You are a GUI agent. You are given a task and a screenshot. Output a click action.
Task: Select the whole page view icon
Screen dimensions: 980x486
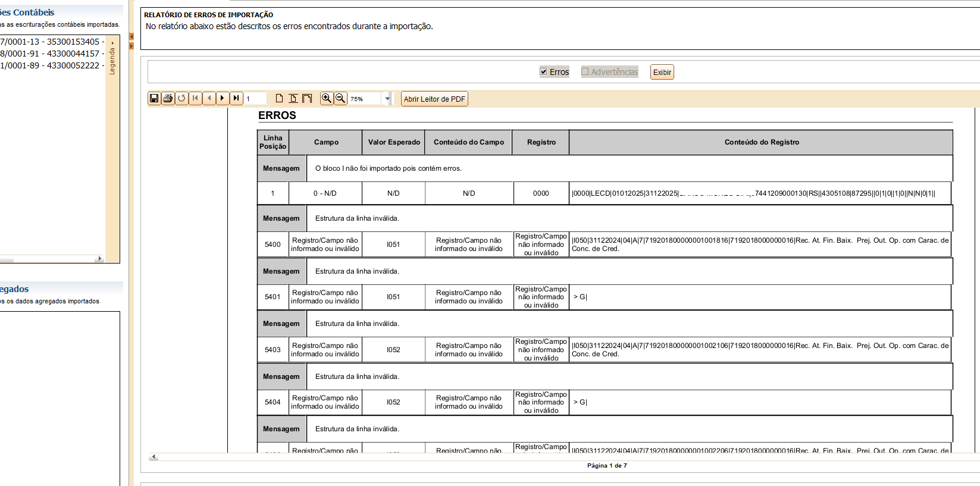tap(279, 98)
